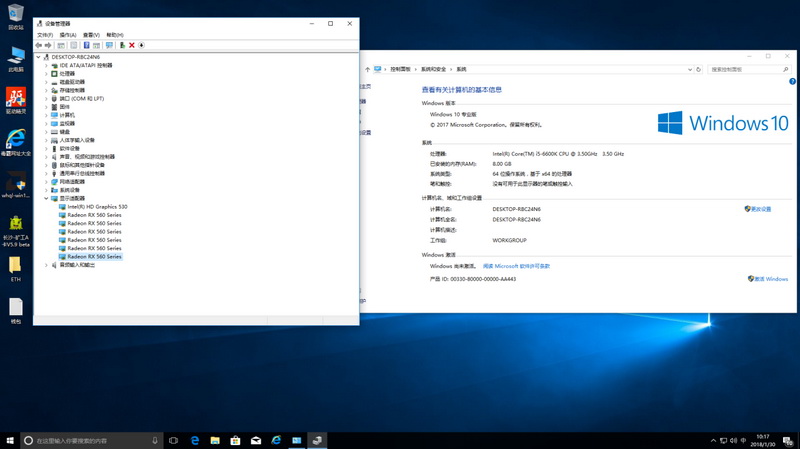Click blue help question mark in System window
Image resolution: width=800 pixels, height=449 pixels.
pyautogui.click(x=792, y=82)
